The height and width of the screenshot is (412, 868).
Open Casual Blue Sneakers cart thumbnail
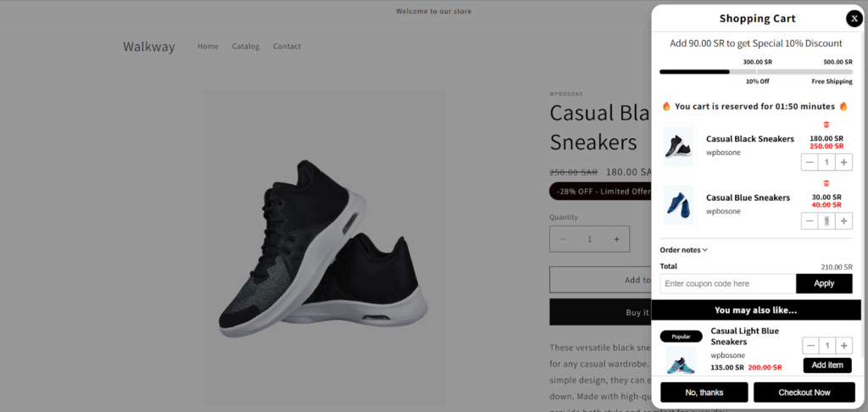pos(678,205)
